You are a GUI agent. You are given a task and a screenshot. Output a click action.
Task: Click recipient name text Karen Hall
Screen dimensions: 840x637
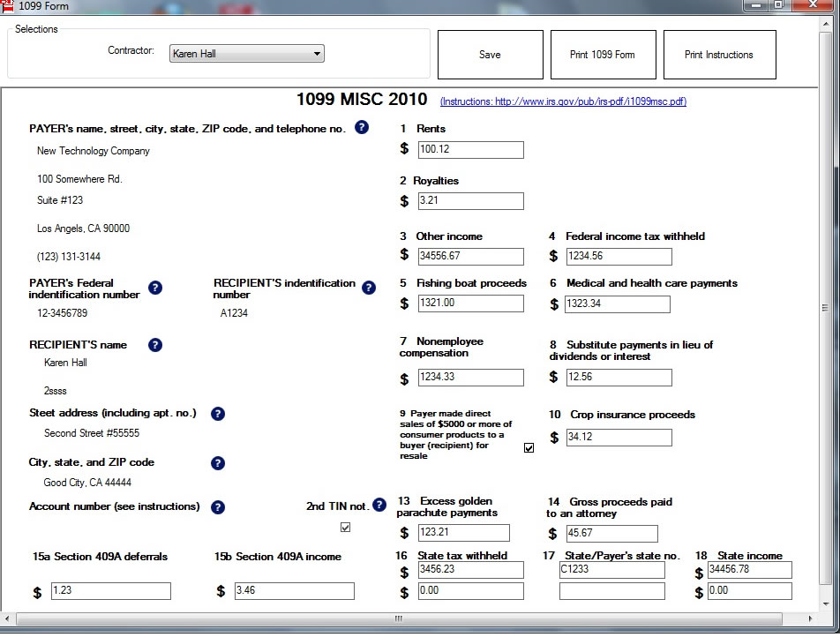pyautogui.click(x=65, y=363)
